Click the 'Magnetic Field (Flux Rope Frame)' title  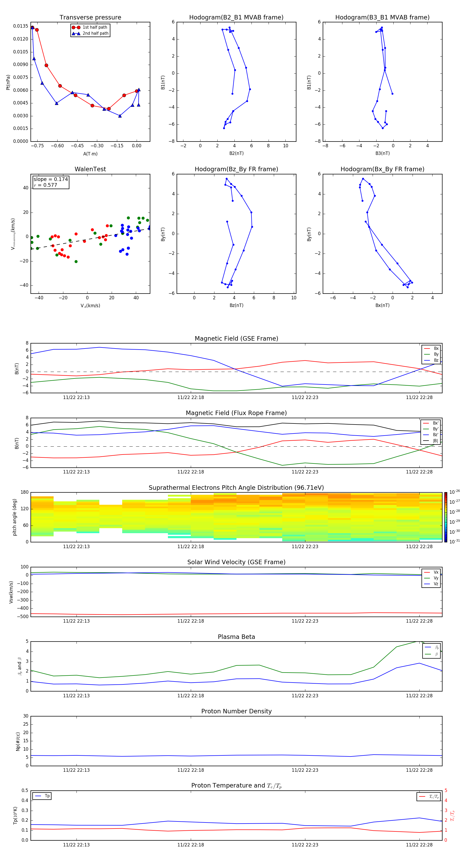tap(236, 413)
